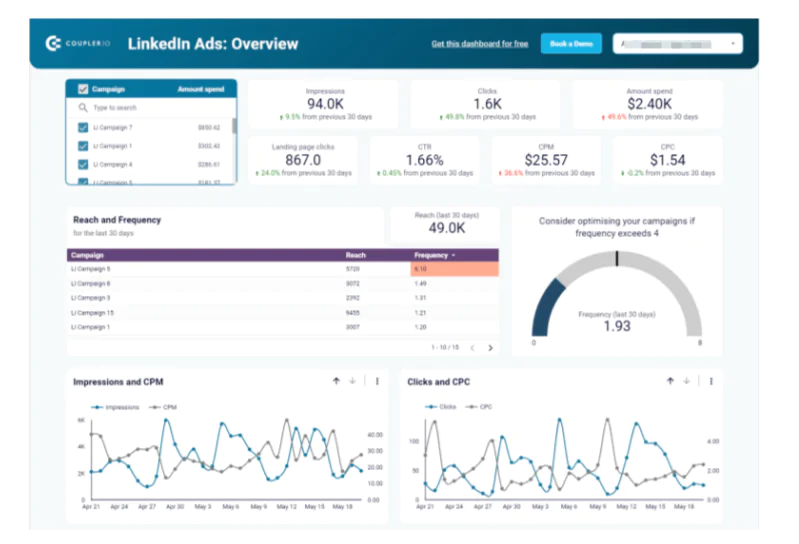Drill up in Clicks and CPC chart

(x=670, y=381)
